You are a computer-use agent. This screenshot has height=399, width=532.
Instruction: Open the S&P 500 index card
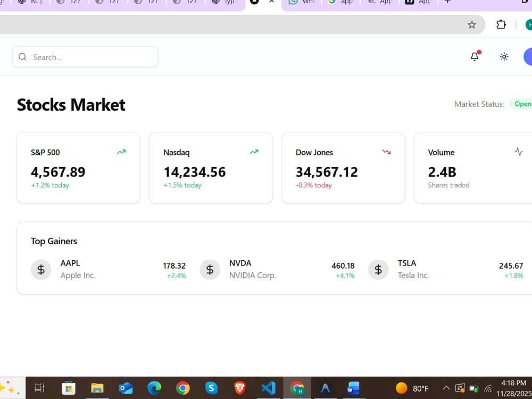pos(78,168)
